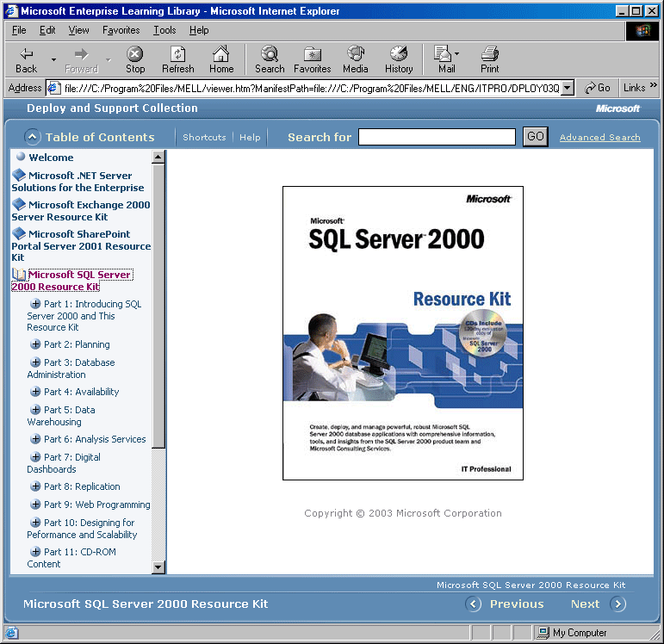Click the table of contents scroll down arrow
Viewport: 664px width, 644px height.
(158, 567)
